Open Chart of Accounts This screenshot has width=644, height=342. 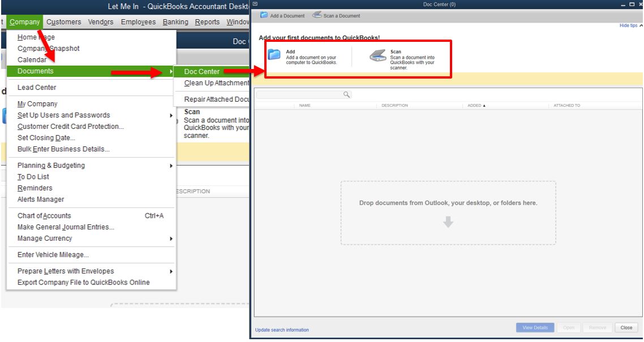pos(44,216)
